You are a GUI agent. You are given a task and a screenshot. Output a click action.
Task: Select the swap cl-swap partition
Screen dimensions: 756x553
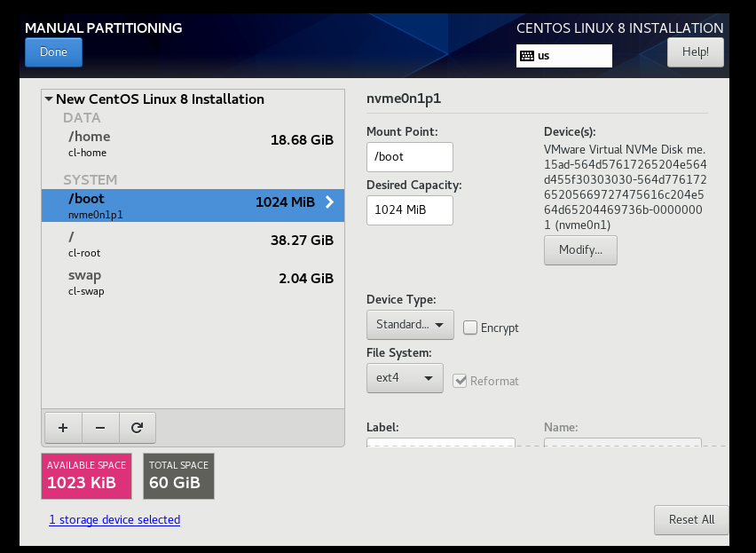(x=193, y=282)
